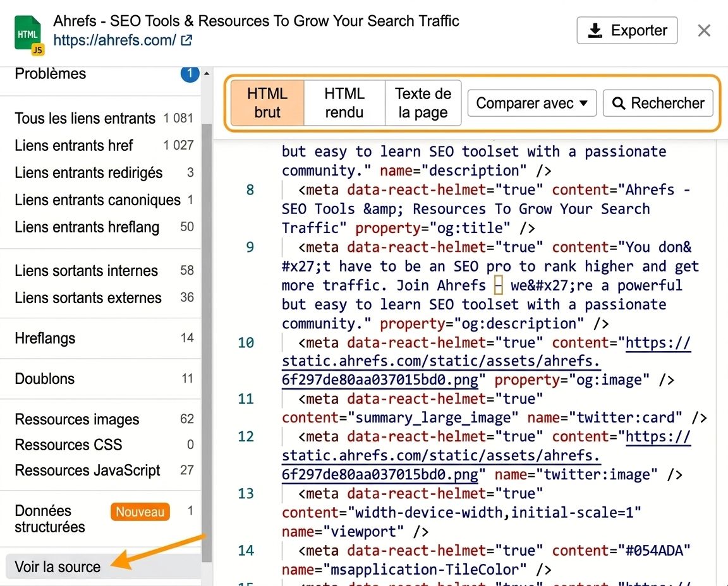Screen dimensions: 728x586
Task: Click the Rechercher search button
Action: point(658,103)
